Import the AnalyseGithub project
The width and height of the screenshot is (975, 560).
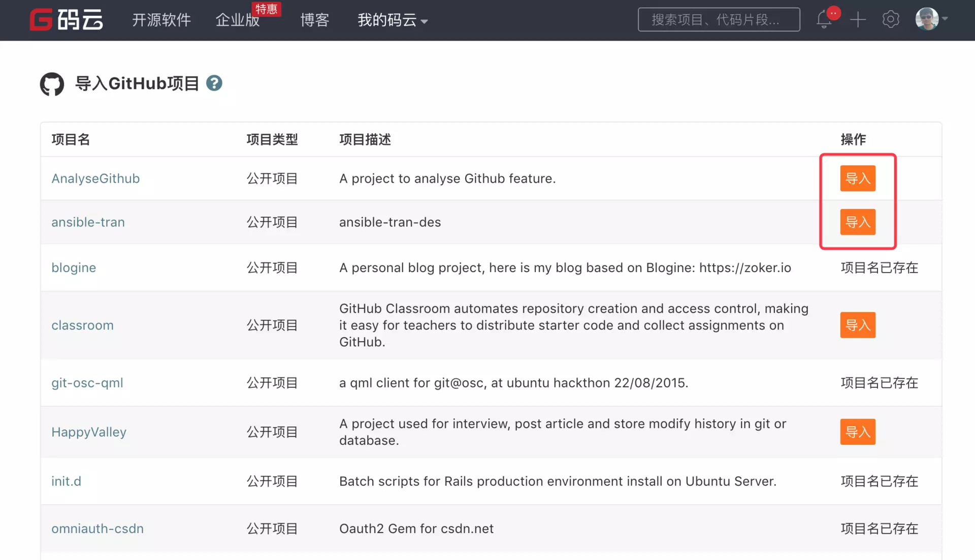click(x=857, y=178)
